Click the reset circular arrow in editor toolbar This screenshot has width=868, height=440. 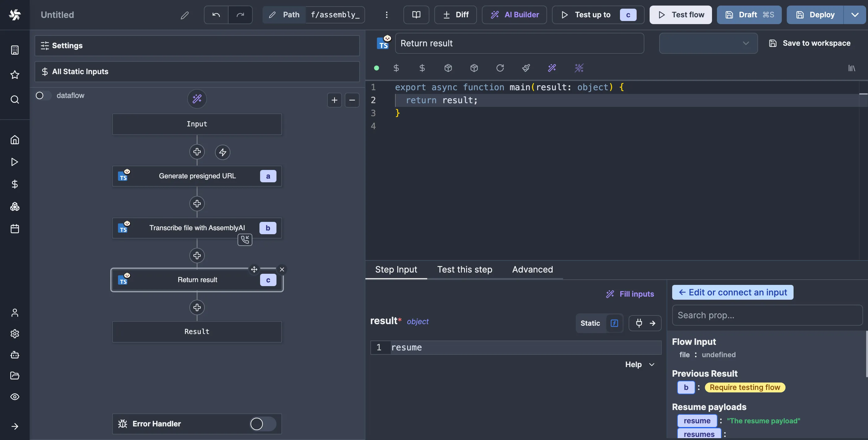click(x=500, y=68)
